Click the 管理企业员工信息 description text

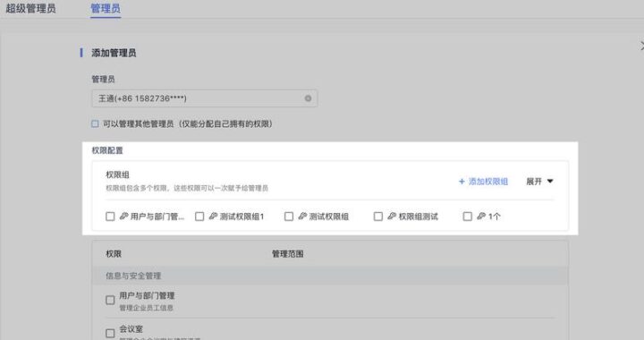[146, 308]
